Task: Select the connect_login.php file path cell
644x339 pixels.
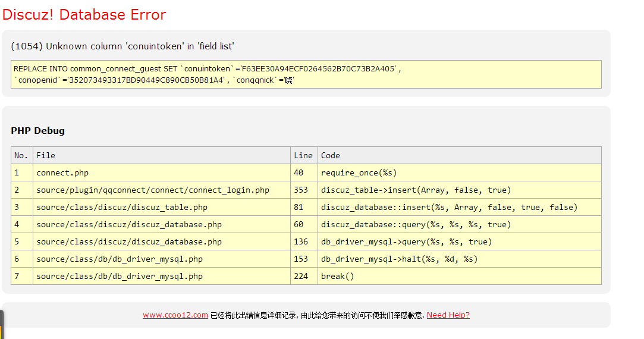Action: [x=153, y=190]
